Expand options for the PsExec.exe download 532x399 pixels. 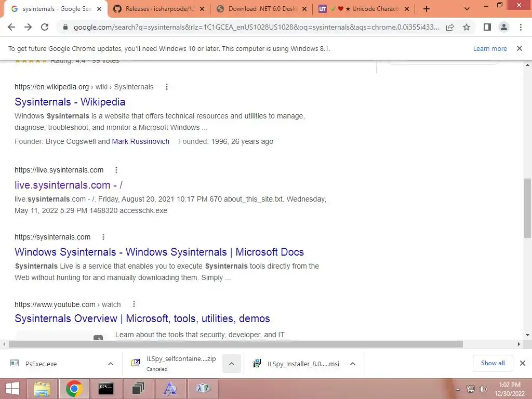point(111,364)
